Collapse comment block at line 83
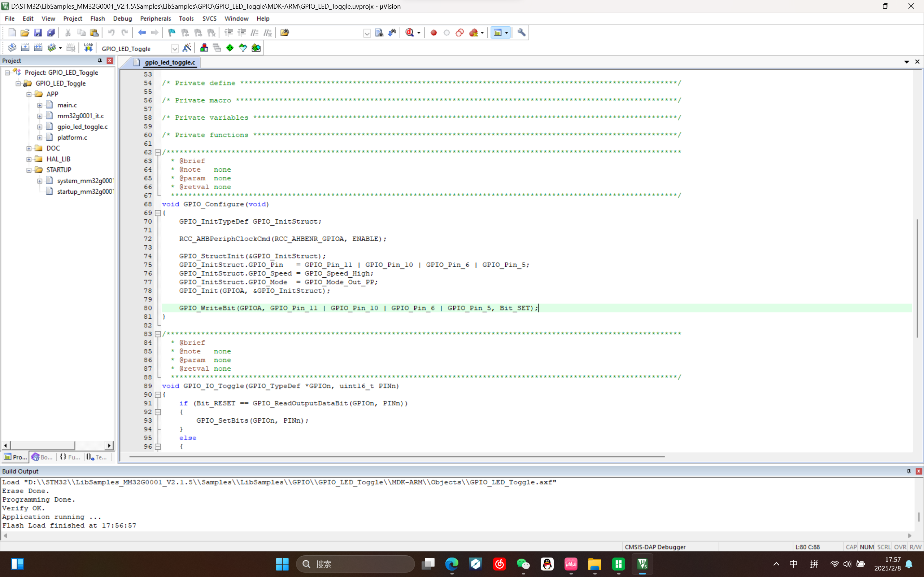The image size is (924, 577). 158,334
